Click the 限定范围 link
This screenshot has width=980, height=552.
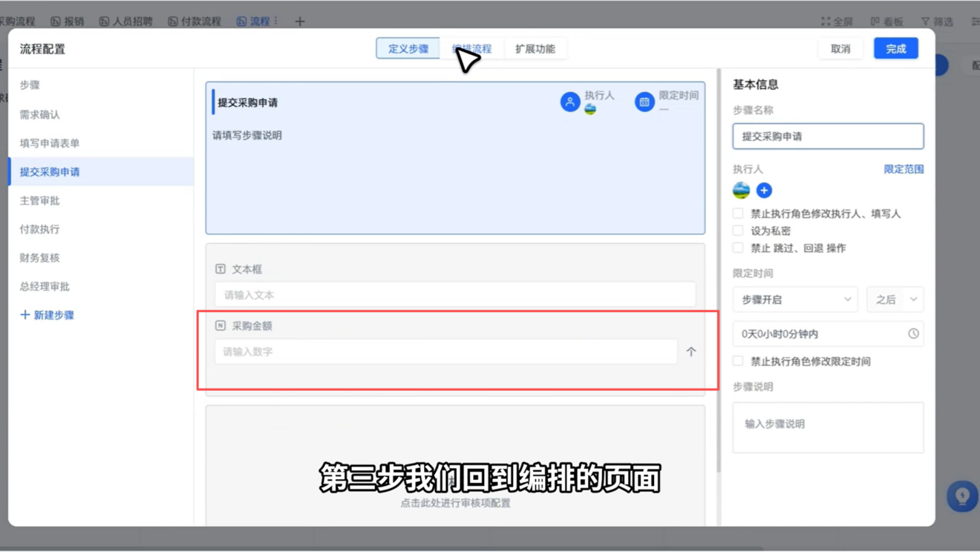pos(904,169)
